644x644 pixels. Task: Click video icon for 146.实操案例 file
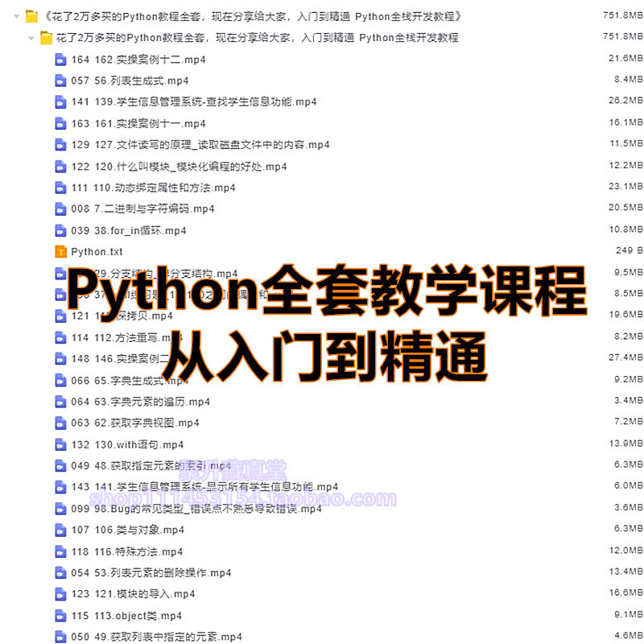(60, 359)
